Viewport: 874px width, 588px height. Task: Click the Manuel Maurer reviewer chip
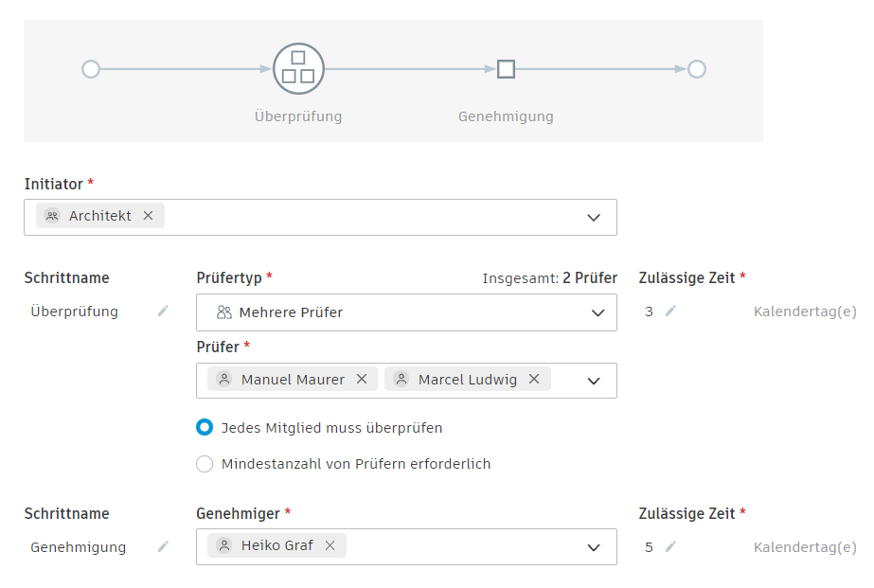(x=284, y=379)
